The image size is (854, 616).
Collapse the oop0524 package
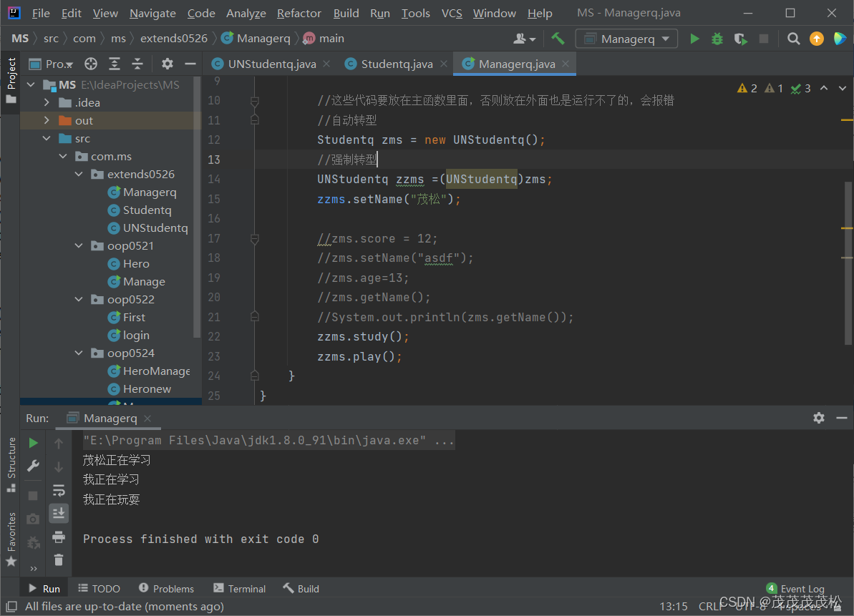(x=79, y=353)
